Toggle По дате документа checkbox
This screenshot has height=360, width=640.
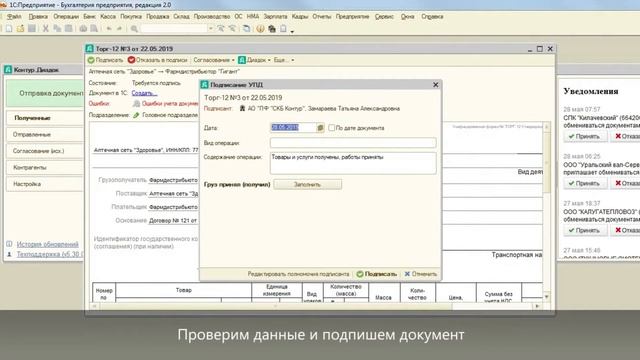click(331, 128)
